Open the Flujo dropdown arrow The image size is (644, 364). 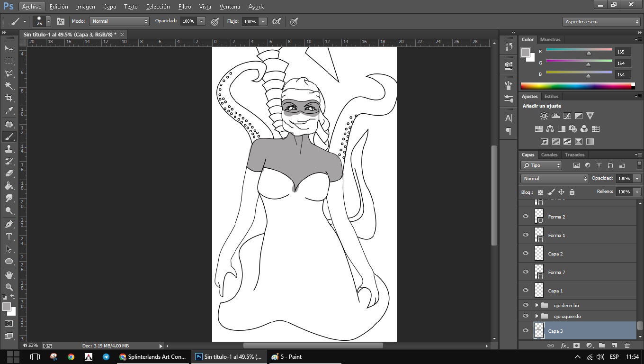click(x=263, y=21)
